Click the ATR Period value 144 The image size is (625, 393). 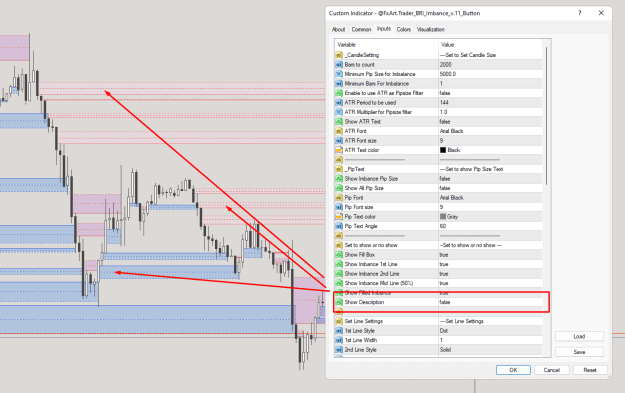pyautogui.click(x=444, y=102)
